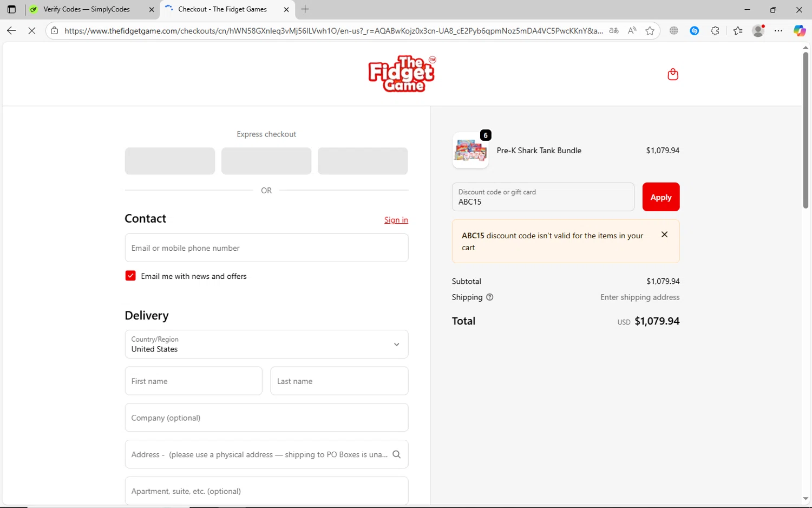The image size is (812, 508).
Task: Click the discount code field containing ABC15
Action: [543, 197]
